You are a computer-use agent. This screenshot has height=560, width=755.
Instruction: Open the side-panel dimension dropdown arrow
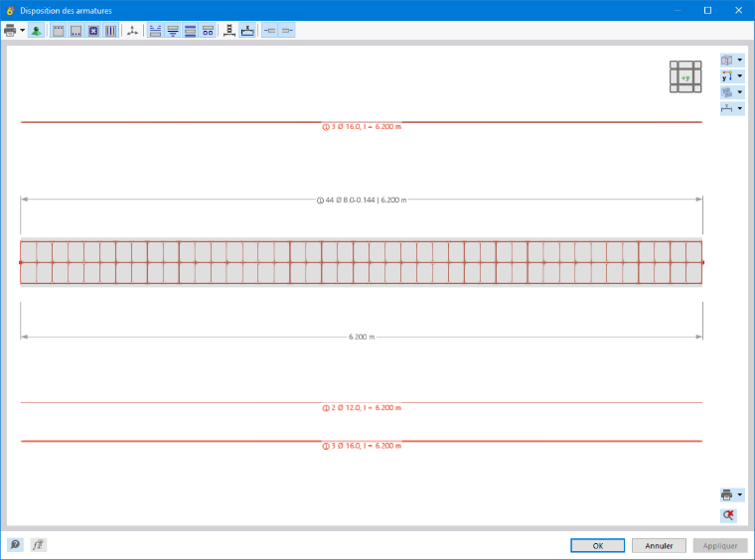click(739, 108)
